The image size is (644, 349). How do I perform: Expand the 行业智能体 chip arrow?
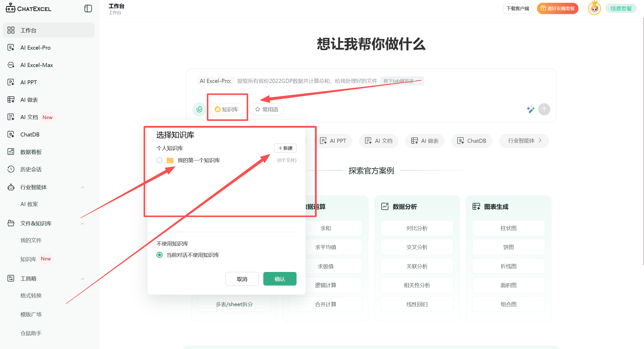540,141
